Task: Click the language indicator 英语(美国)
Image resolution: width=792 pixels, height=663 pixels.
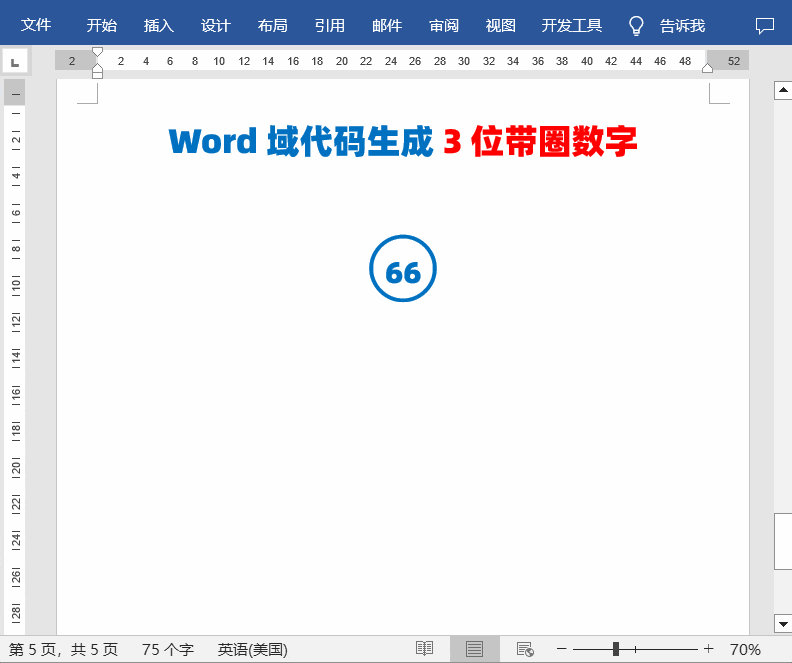Action: point(253,649)
